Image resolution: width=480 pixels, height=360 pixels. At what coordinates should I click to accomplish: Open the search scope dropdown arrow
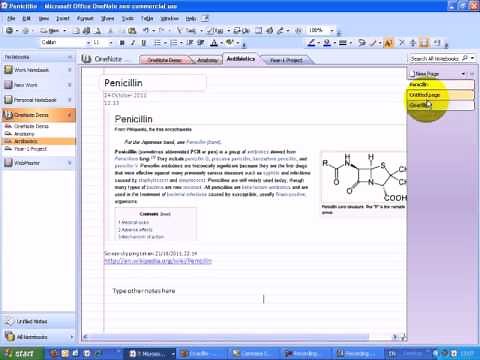coord(472,58)
